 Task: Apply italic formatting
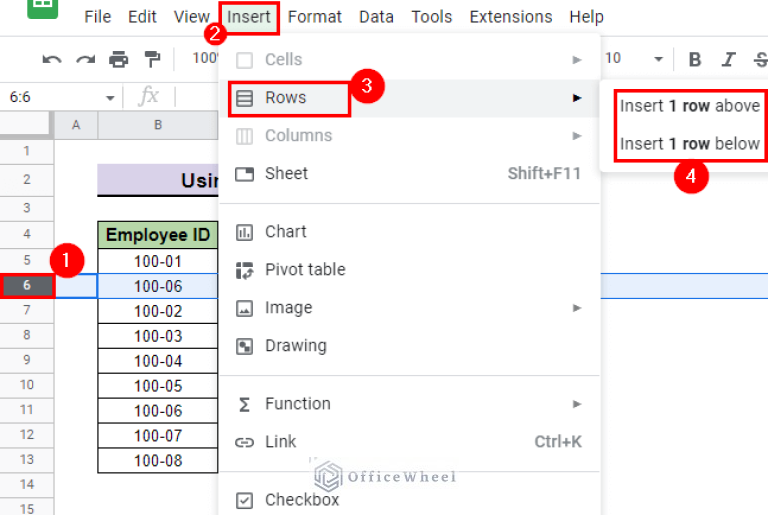pos(729,60)
